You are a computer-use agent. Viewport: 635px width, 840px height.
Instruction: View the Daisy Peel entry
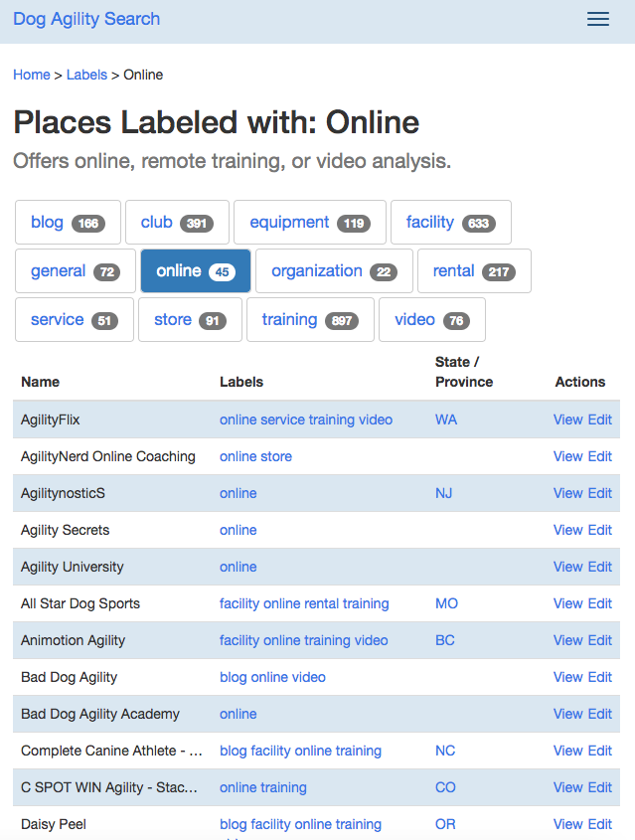pos(568,824)
